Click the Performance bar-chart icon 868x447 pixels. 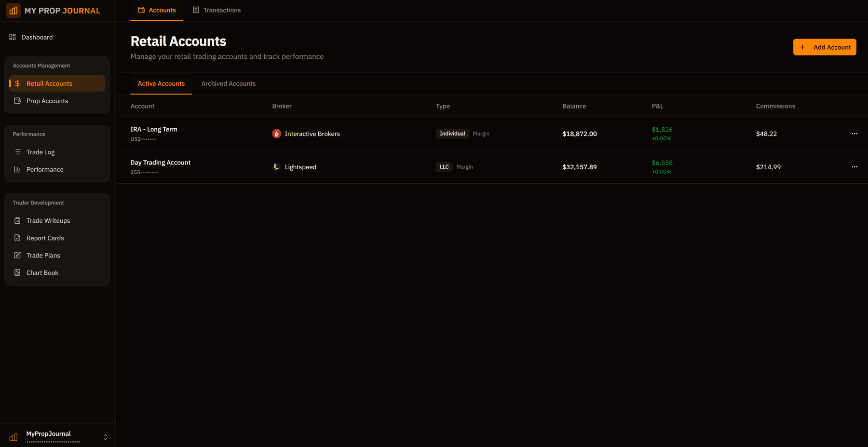[x=17, y=169]
